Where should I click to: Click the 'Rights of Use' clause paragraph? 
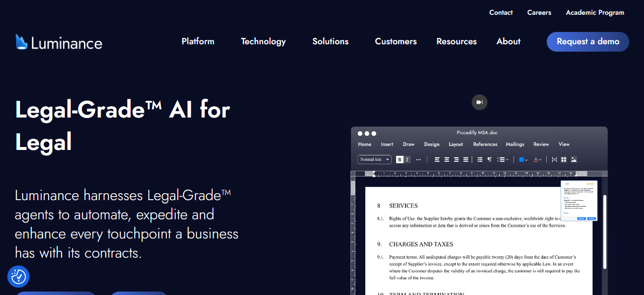coord(478,222)
